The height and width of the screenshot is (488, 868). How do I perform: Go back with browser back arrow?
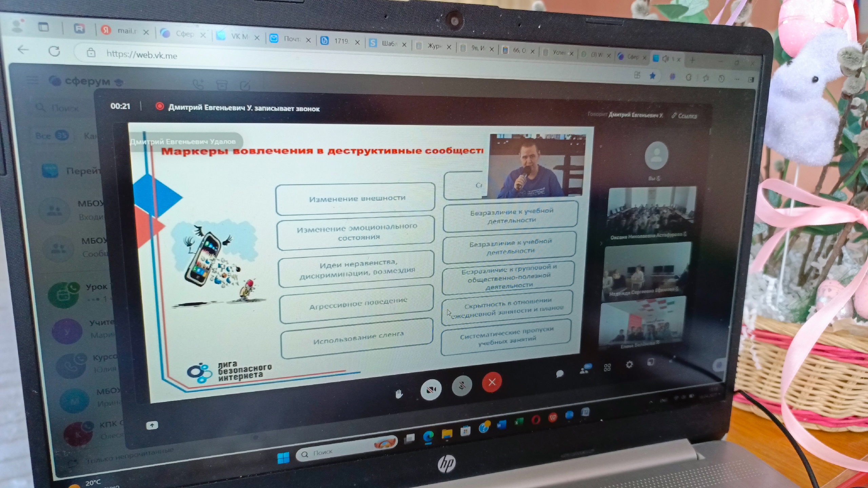coord(23,50)
